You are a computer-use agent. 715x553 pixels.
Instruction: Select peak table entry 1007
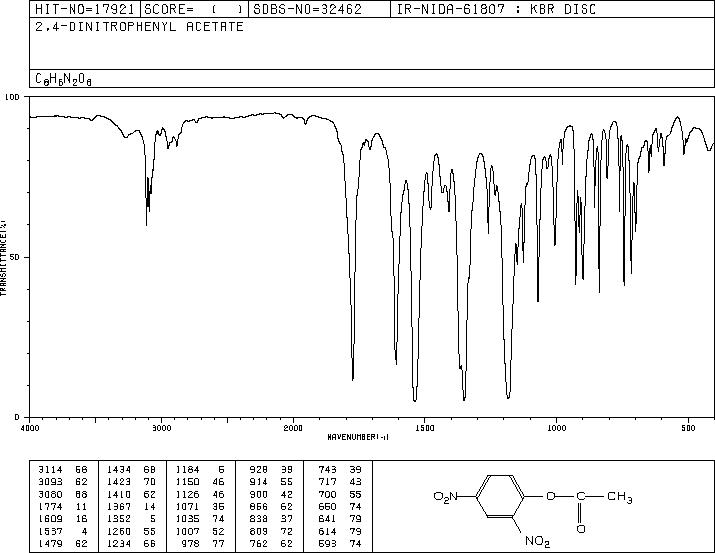pos(200,532)
